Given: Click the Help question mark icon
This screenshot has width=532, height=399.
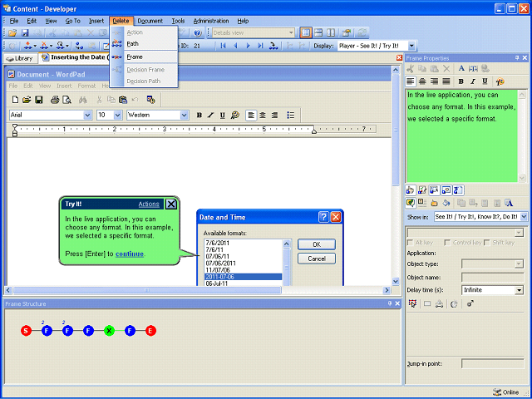Looking at the screenshot, I should 198,33.
